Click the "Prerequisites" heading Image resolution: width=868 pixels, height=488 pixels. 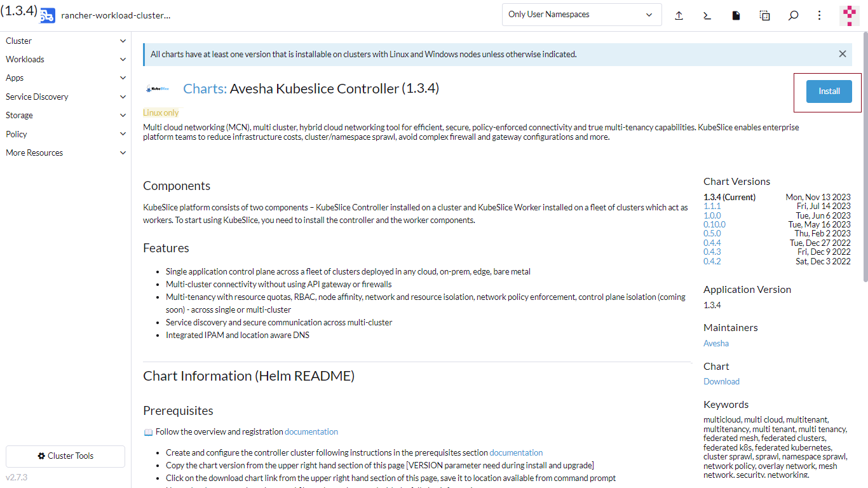click(x=178, y=410)
